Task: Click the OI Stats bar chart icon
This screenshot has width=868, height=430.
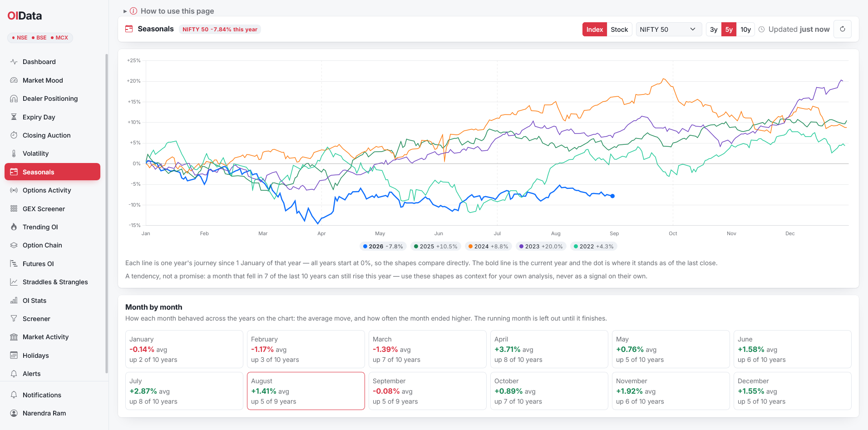Action: [14, 301]
